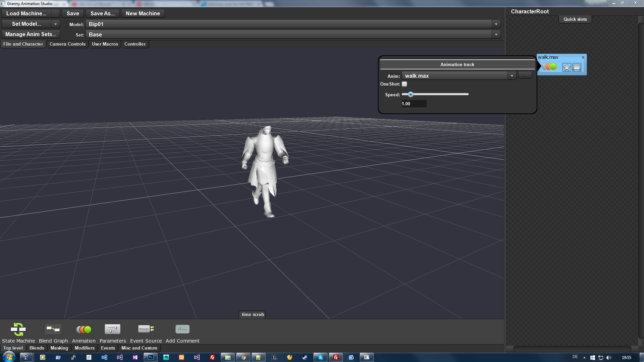Screen dimensions: 644x362
Task: Add an Event Source node
Action: click(x=146, y=329)
